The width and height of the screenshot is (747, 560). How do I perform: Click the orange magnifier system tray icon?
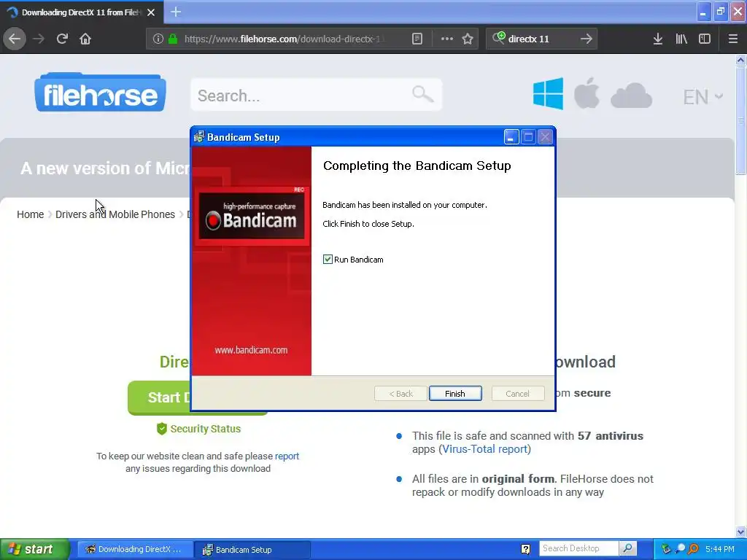click(694, 549)
